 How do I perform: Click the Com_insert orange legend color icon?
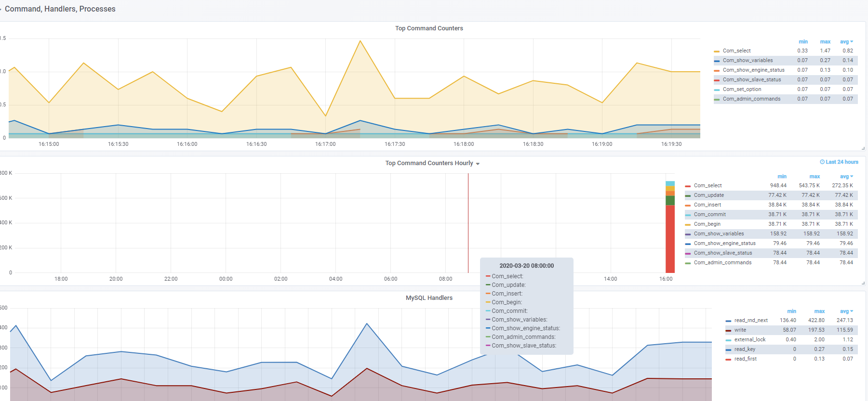point(688,205)
